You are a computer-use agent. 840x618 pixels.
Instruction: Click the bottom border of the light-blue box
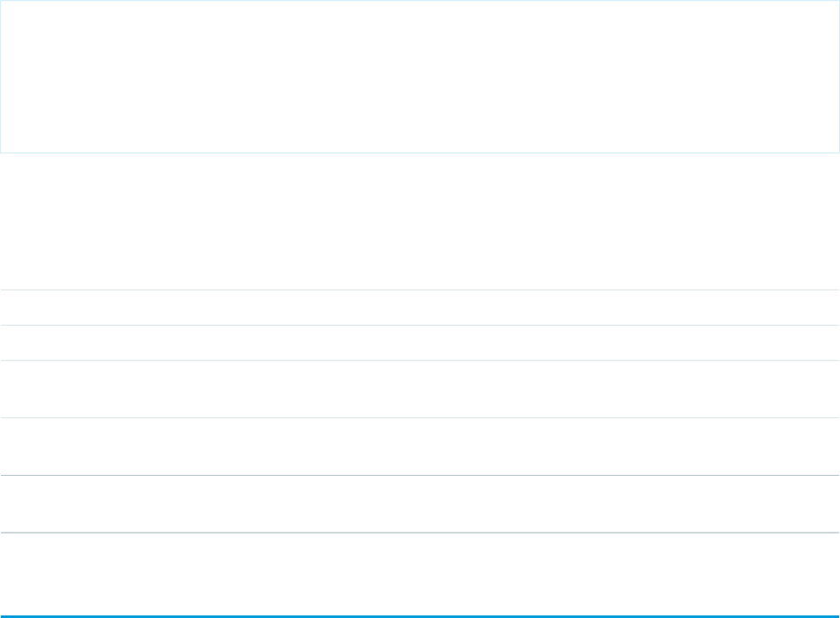pyautogui.click(x=420, y=153)
